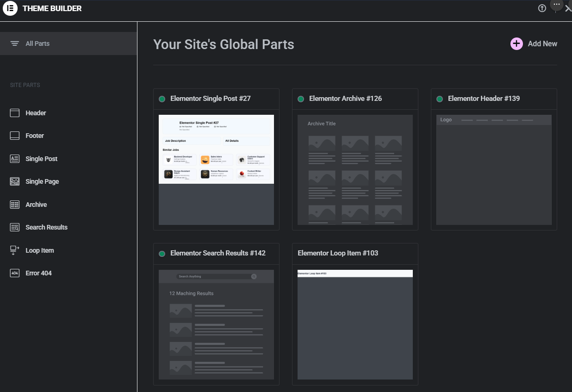Click green status dot of Header #139
Screen dimensions: 572x392
(x=440, y=99)
